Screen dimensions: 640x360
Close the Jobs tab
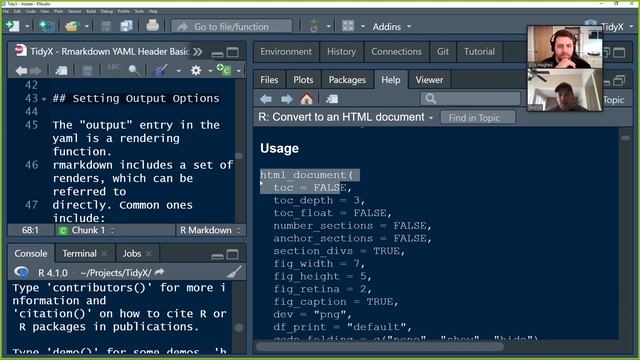pos(149,254)
